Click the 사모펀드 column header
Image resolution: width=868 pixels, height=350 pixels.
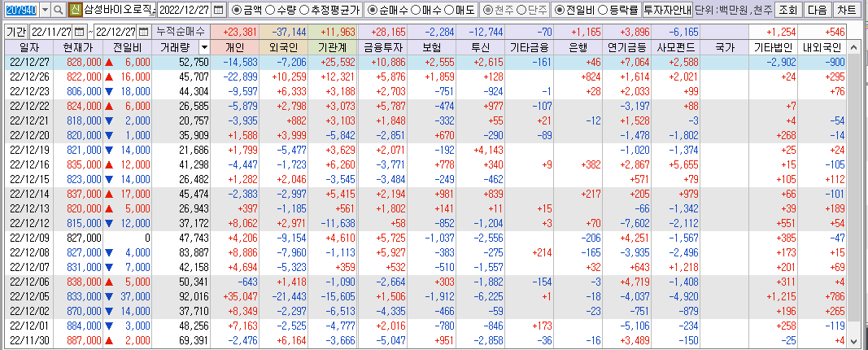(x=676, y=48)
